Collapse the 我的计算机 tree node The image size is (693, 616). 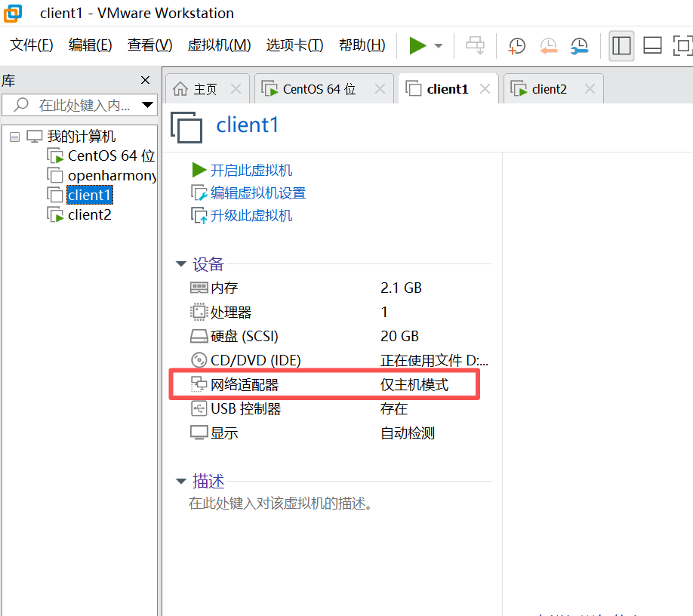pos(14,137)
